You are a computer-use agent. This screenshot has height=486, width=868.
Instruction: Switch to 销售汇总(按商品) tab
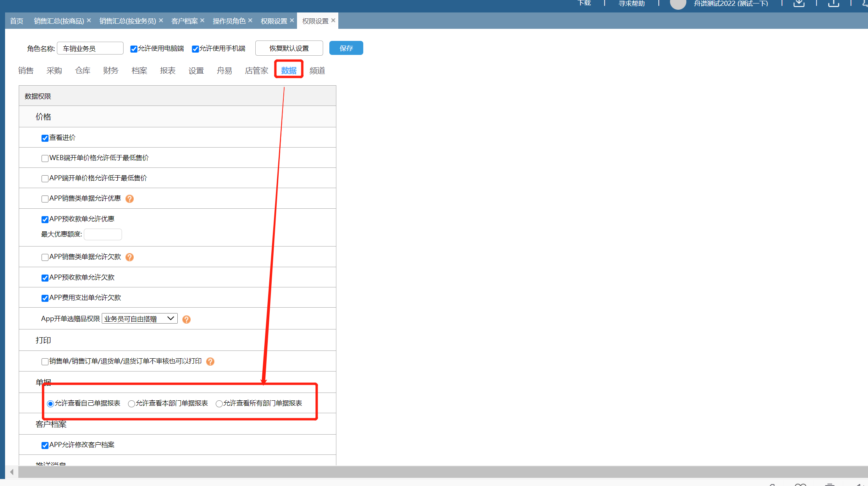coord(59,21)
